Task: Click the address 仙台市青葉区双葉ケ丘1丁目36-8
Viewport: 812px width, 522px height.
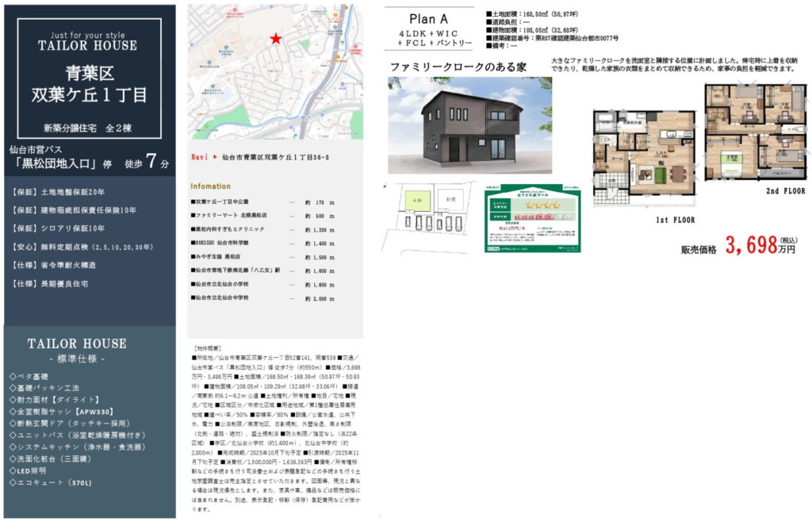Action: [x=276, y=158]
